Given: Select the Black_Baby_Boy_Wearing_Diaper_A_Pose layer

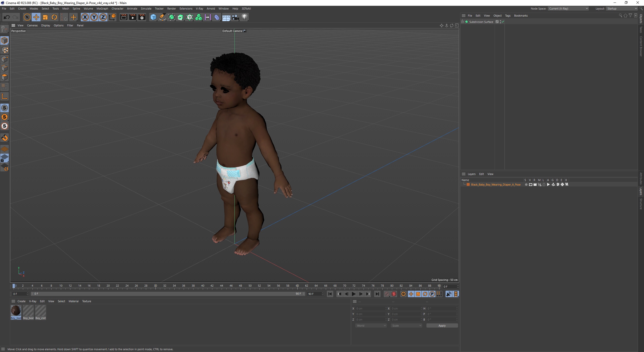Looking at the screenshot, I should [496, 185].
